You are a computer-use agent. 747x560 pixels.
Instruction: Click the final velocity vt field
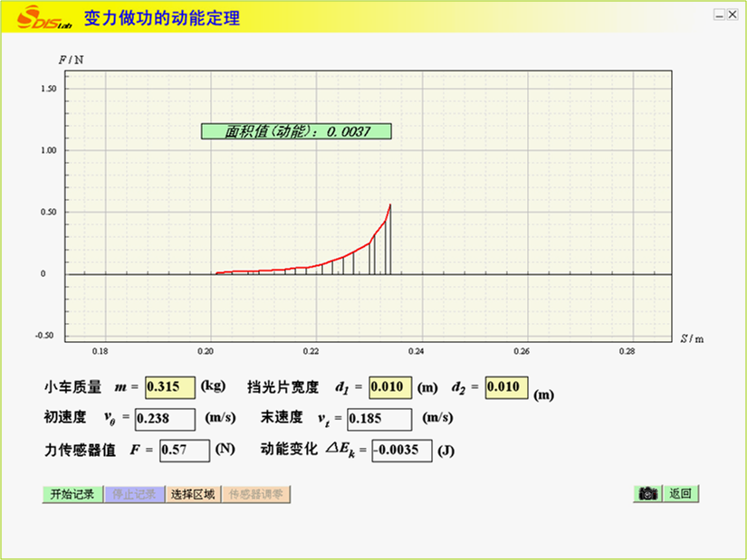pos(378,419)
